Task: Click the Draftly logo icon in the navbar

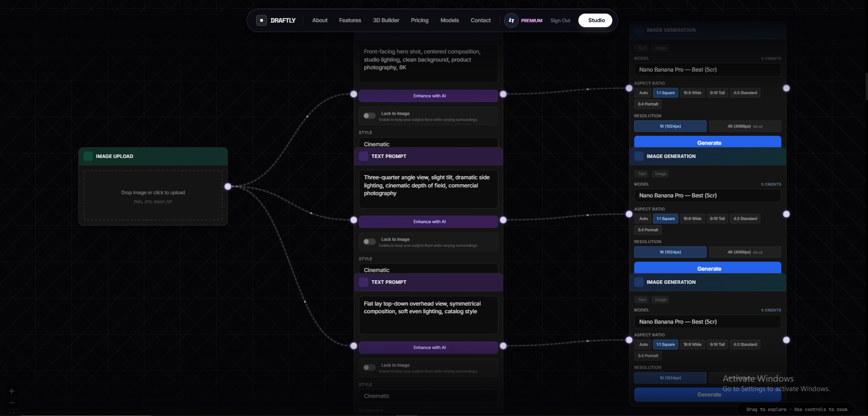Action: [262, 20]
